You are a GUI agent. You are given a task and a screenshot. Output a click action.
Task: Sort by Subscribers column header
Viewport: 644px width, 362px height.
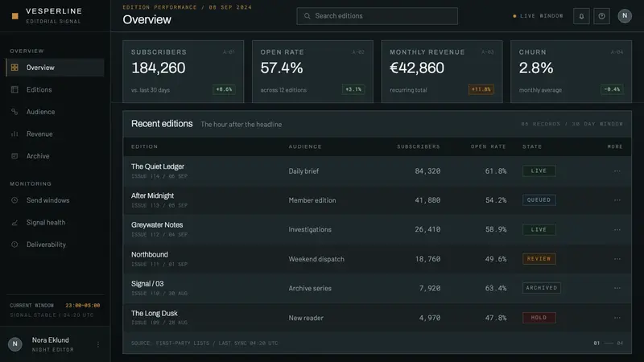419,146
